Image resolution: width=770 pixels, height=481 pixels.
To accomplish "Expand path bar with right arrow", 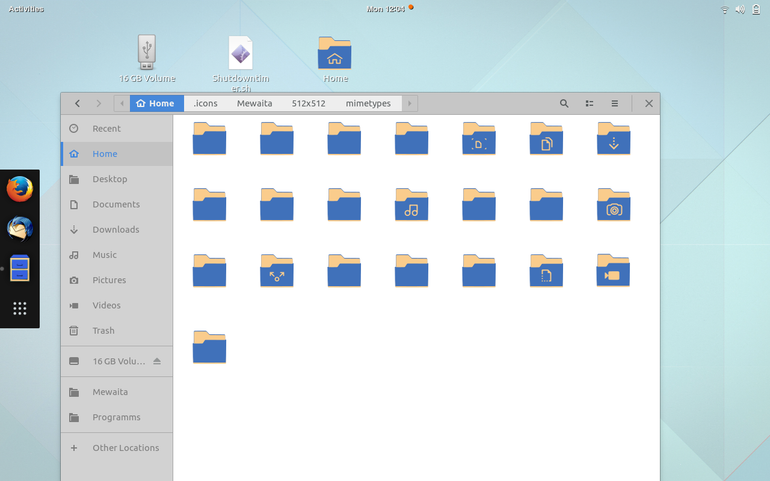I will [x=410, y=103].
